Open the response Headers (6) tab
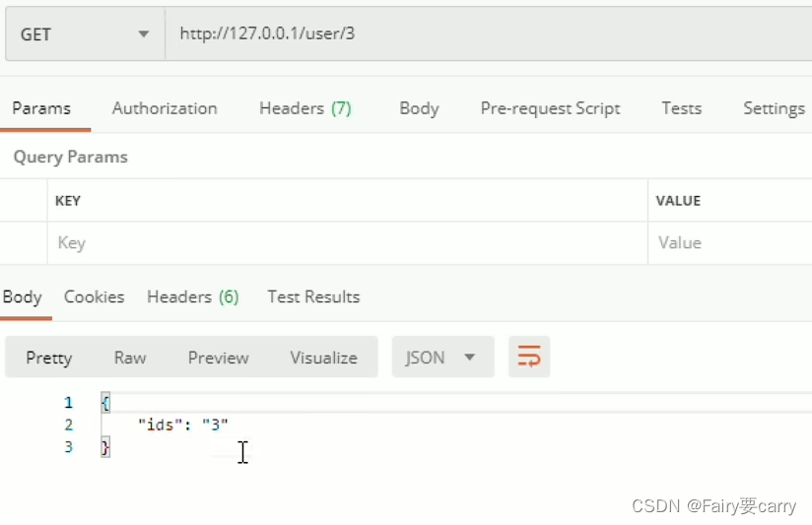Screen dimensions: 812x525 pyautogui.click(x=192, y=296)
